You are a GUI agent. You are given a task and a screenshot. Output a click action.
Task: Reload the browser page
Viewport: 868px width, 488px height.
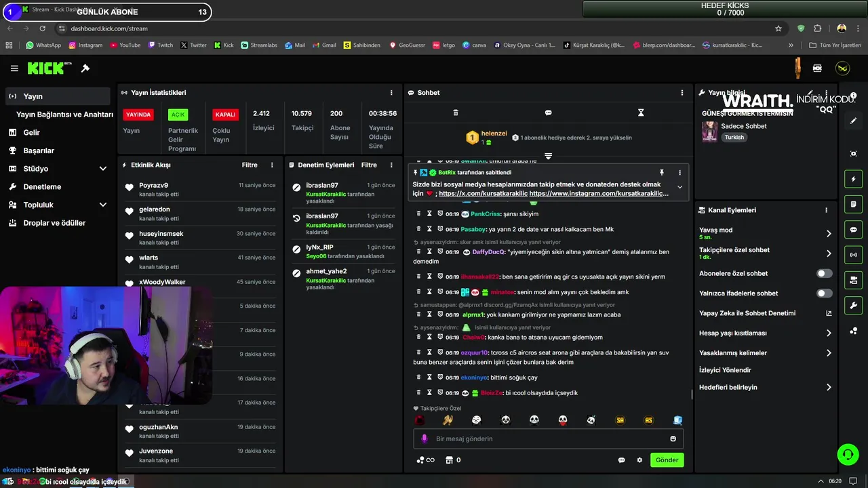point(43,28)
